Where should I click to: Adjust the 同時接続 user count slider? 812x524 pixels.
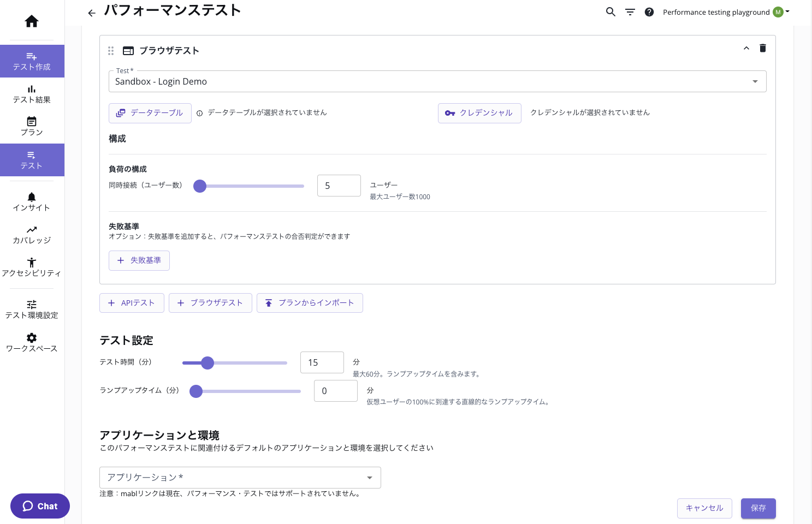[200, 186]
